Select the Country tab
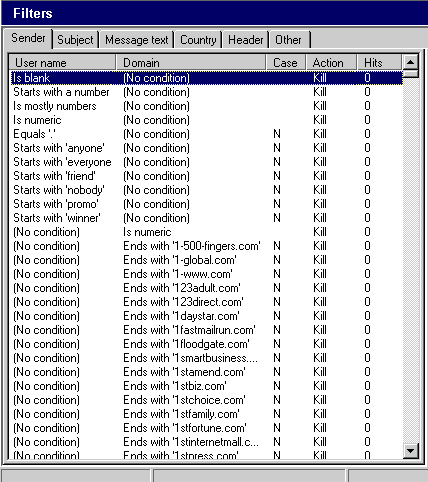Screen dimensions: 428x482 click(198, 40)
